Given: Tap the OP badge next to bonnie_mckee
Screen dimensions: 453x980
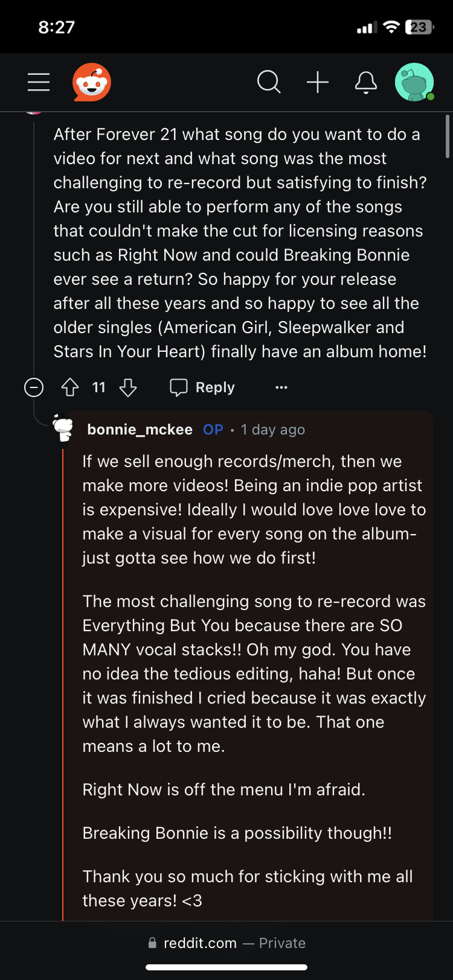Looking at the screenshot, I should click(x=213, y=430).
